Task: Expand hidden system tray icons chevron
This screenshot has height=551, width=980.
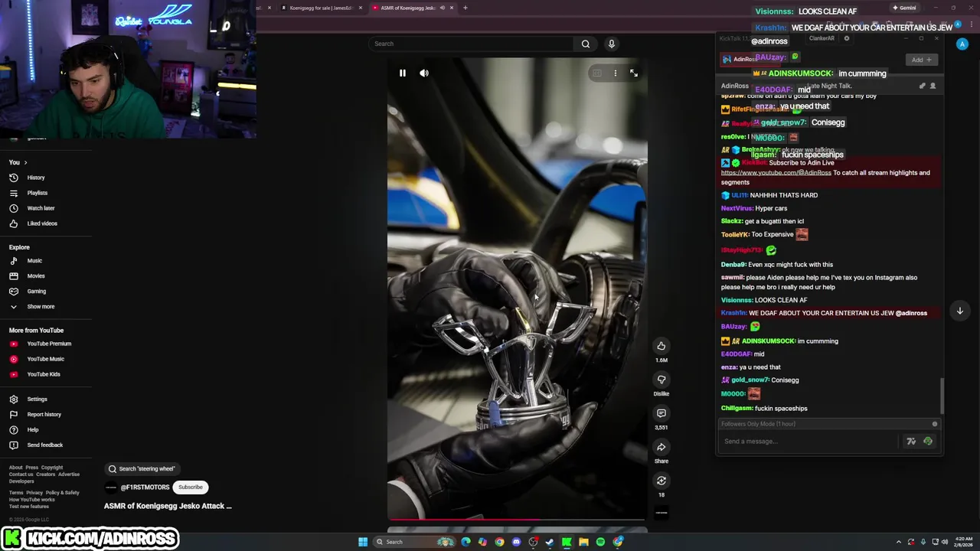Action: point(900,542)
